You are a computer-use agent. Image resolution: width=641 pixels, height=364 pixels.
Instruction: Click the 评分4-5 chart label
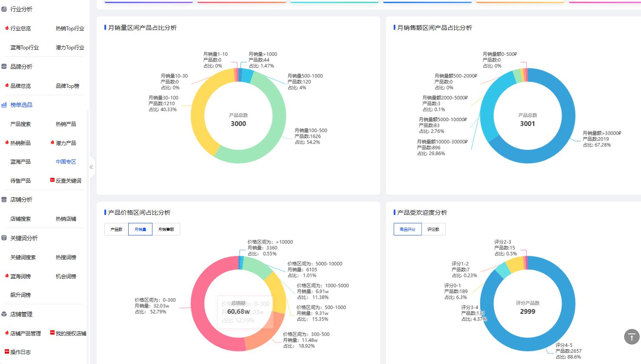click(568, 351)
